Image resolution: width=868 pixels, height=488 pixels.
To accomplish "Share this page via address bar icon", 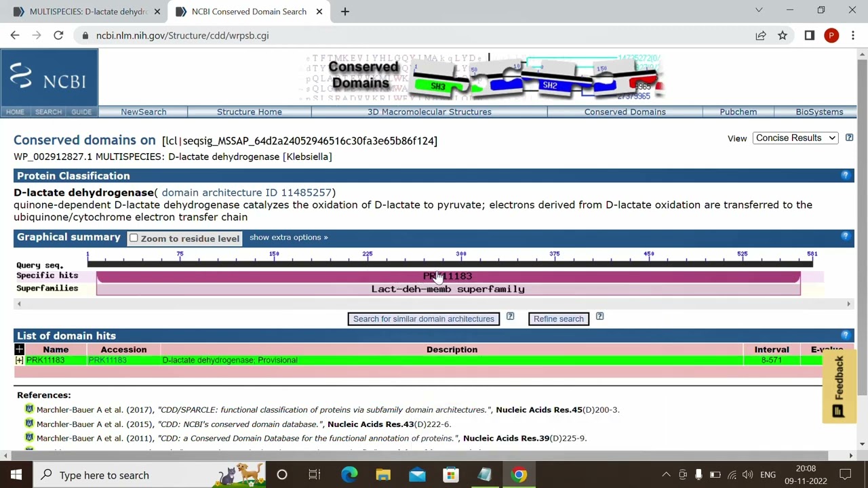I will click(x=761, y=35).
